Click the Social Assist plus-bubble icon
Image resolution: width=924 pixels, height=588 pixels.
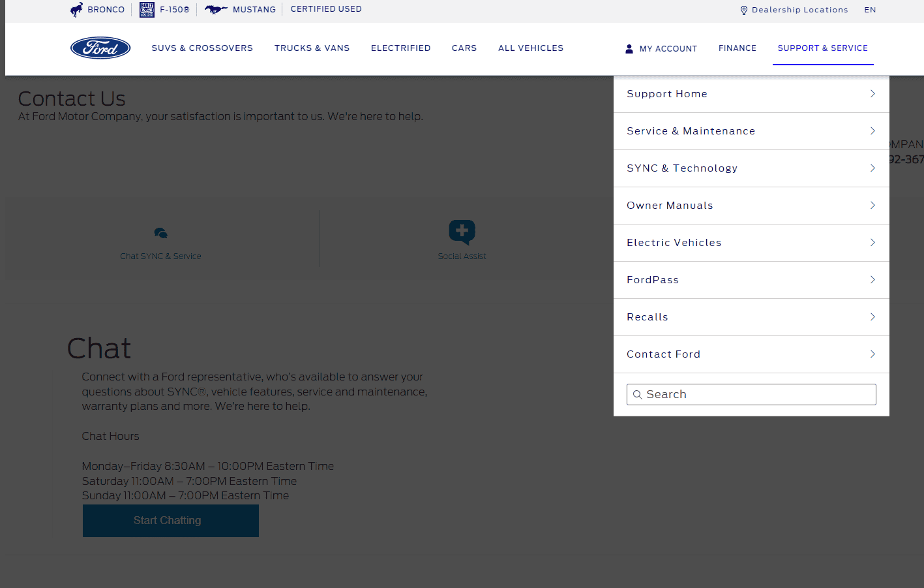click(462, 232)
